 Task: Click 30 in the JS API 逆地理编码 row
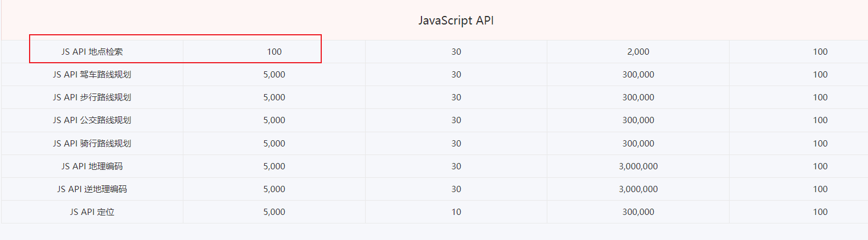coord(456,189)
